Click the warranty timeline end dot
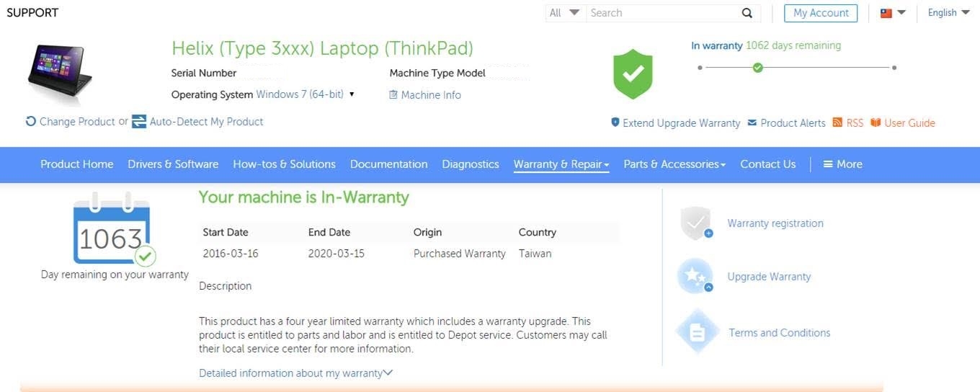 point(894,68)
